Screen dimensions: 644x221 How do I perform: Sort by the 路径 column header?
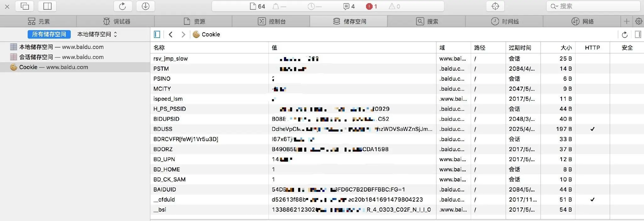tap(488, 48)
